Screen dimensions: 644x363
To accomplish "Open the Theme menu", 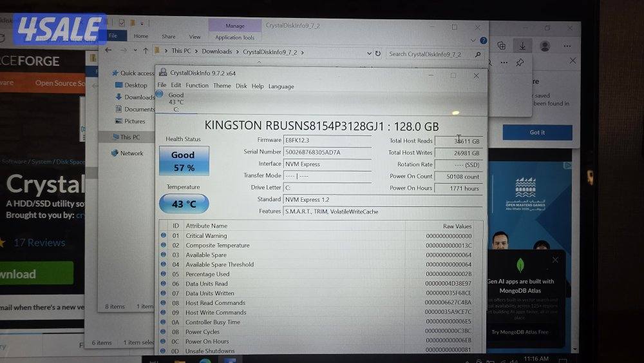I will (x=222, y=86).
